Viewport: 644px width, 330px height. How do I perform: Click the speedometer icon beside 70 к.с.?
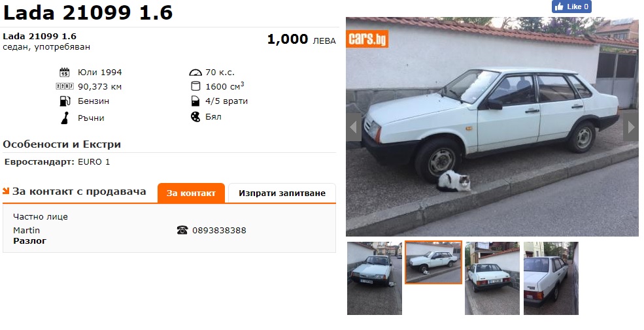195,73
